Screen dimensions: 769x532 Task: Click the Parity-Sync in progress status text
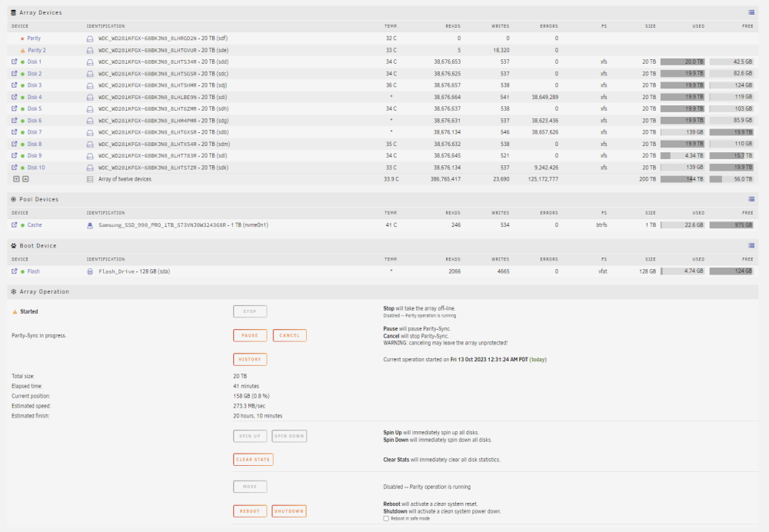point(38,336)
